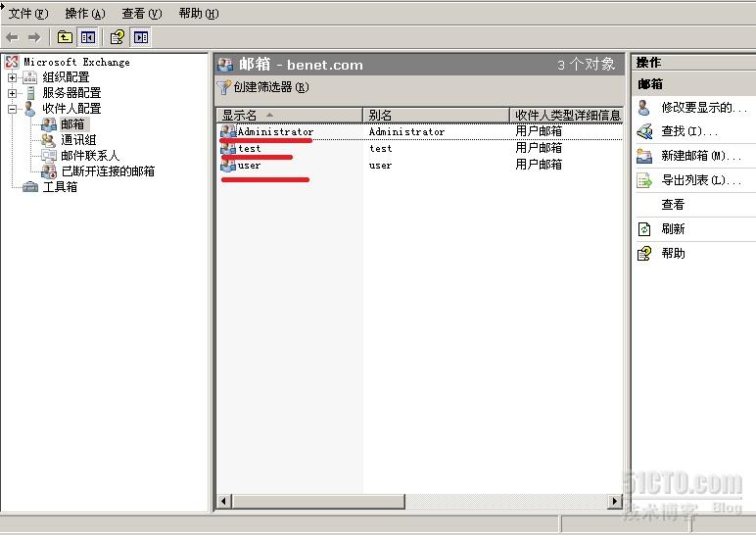The width and height of the screenshot is (756, 535).
Task: Click the Back arrow toolbar icon
Action: coord(13,37)
